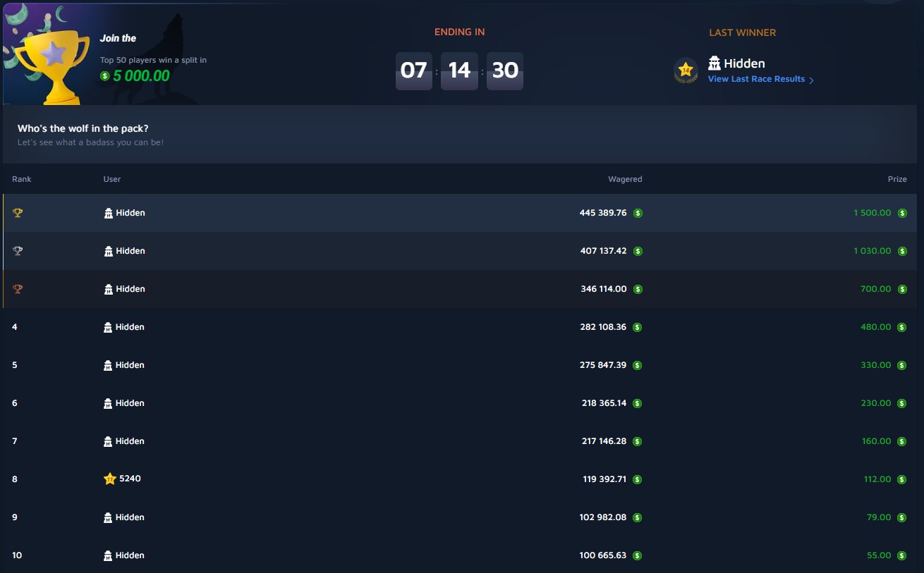
Task: Click the arrow beside View Last Race Results
Action: (811, 80)
